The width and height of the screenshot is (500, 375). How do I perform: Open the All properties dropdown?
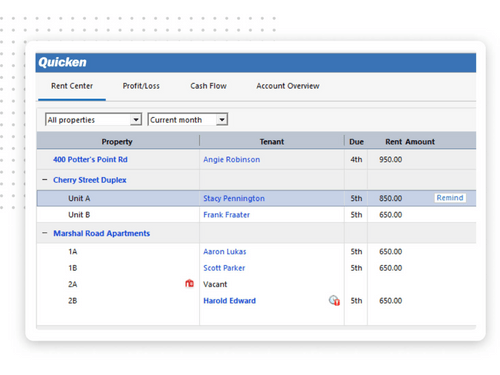coord(93,119)
